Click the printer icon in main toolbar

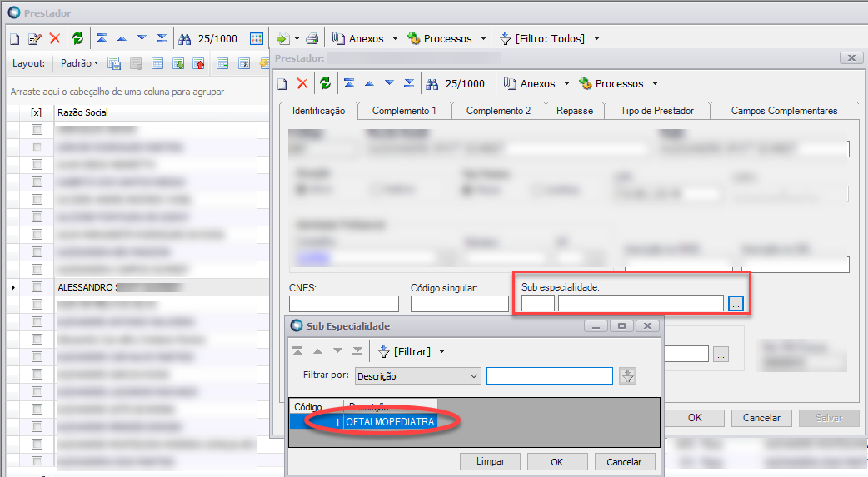pyautogui.click(x=312, y=39)
